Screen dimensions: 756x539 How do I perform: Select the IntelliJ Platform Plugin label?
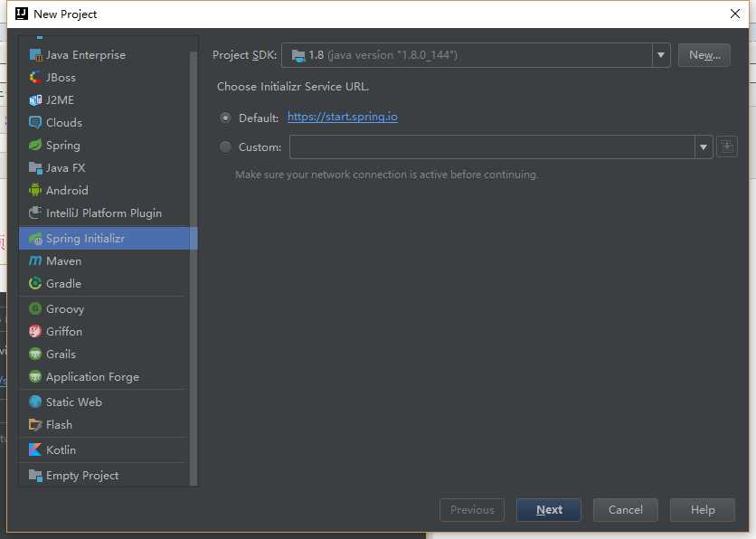(104, 213)
